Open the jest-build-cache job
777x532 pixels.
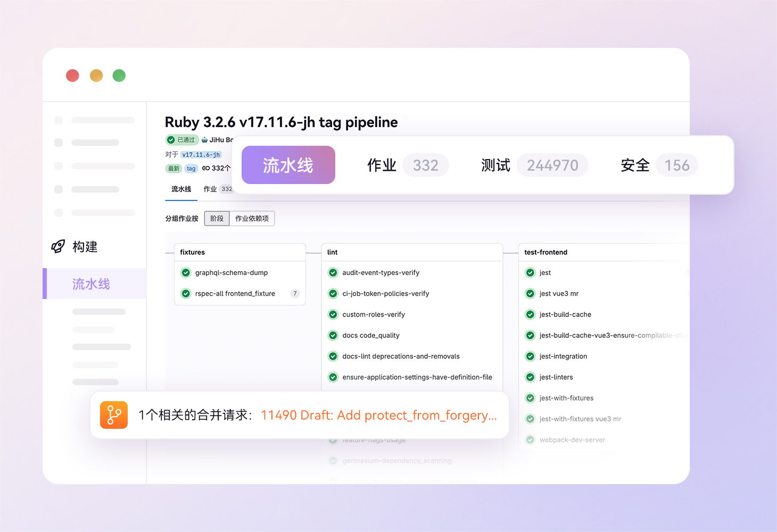[x=565, y=314]
